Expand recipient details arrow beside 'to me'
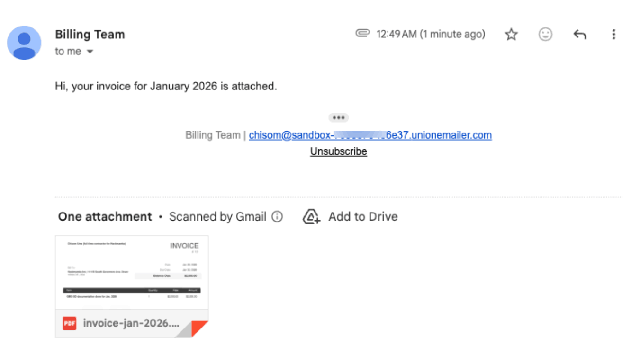Image resolution: width=640 pixels, height=364 pixels. click(90, 52)
